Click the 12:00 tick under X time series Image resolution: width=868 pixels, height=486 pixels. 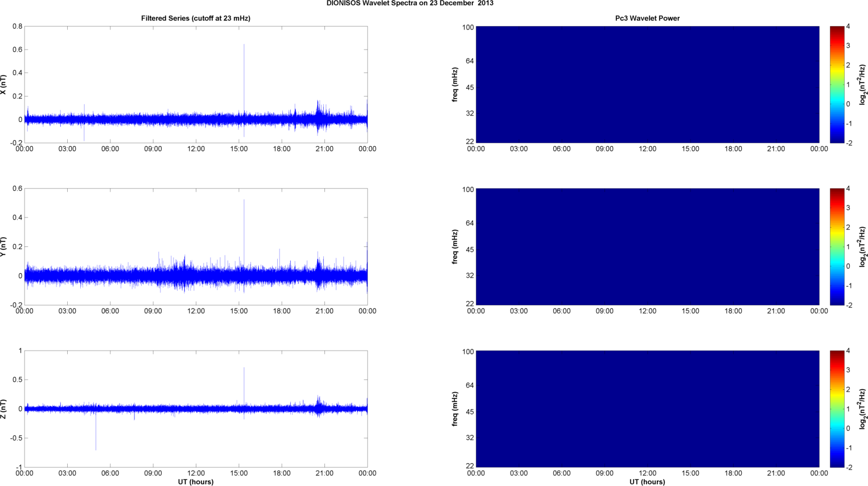[196, 149]
